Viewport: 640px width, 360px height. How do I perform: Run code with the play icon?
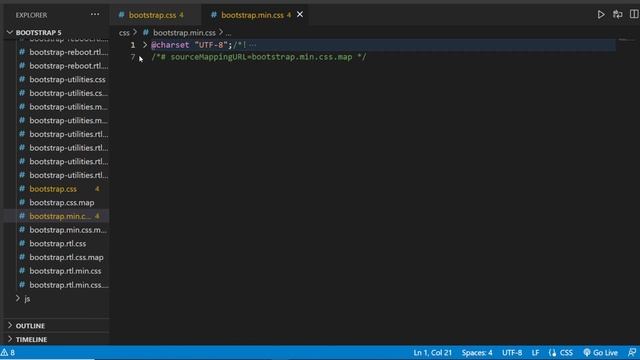(601, 15)
